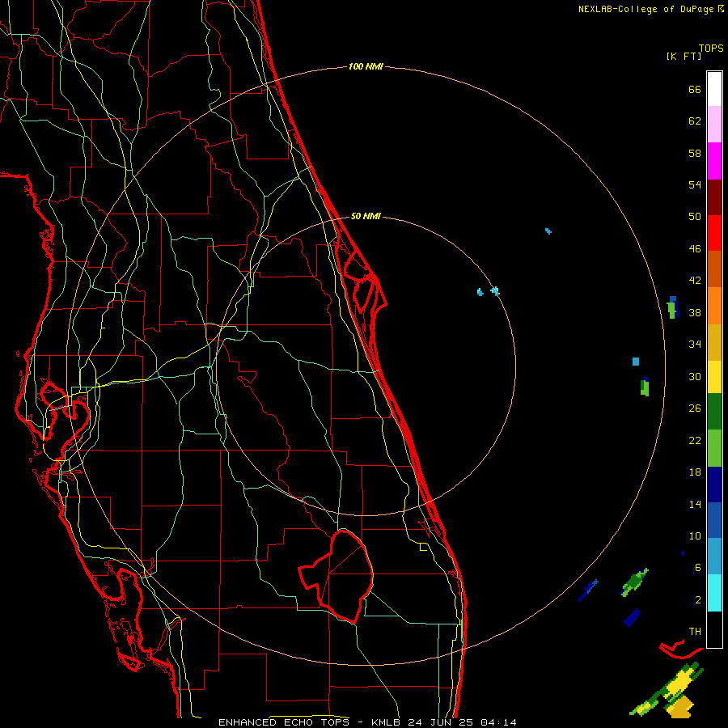Screen dimensions: 728x728
Task: Click the gold swatch at 34 K FT
Action: 714,343
